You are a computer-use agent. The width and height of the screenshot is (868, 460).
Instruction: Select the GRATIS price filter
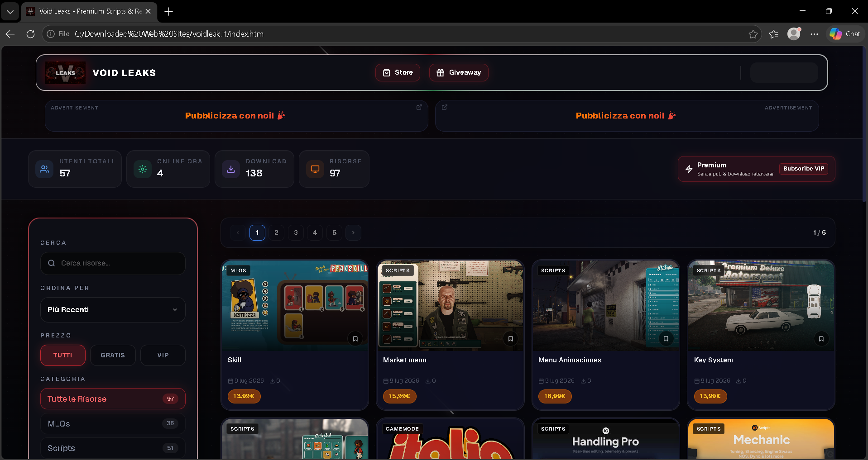[x=113, y=356]
